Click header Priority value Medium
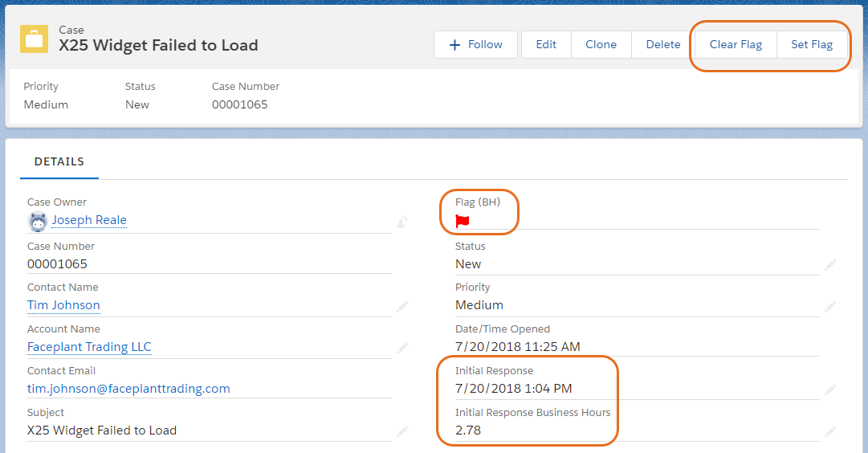This screenshot has width=868, height=453. point(46,104)
